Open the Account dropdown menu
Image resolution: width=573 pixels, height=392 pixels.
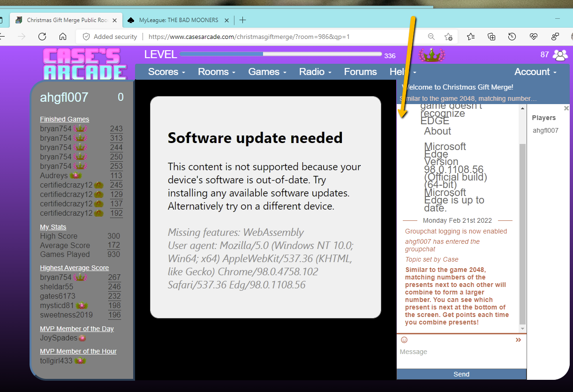(535, 72)
